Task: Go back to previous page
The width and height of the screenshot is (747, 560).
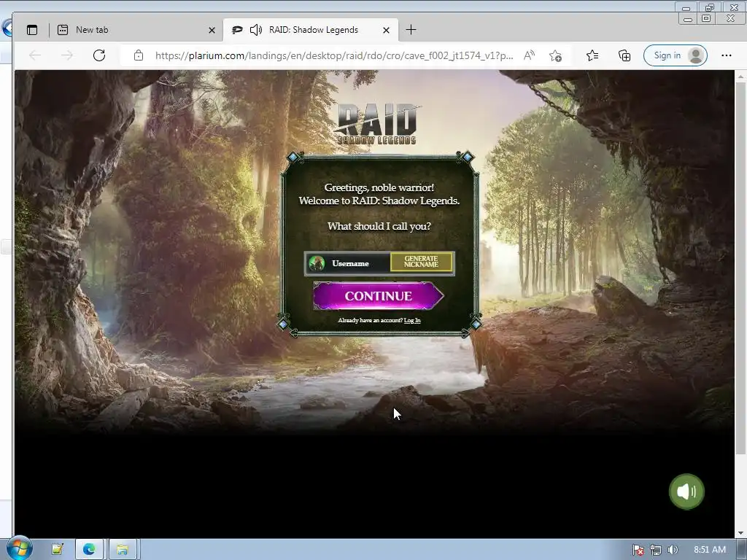Action: point(35,55)
